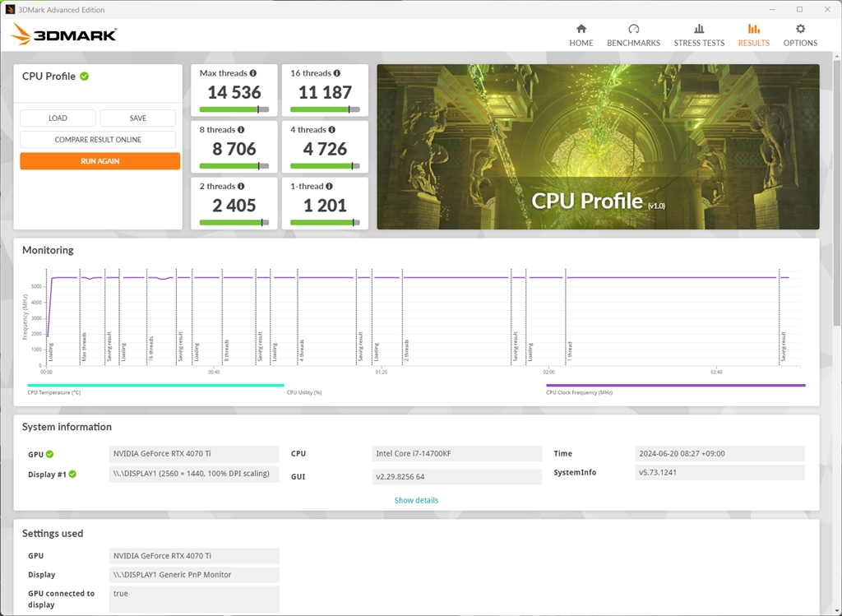Viewport: 842px width, 616px height.
Task: Click info icon next to Max threads
Action: (x=253, y=73)
